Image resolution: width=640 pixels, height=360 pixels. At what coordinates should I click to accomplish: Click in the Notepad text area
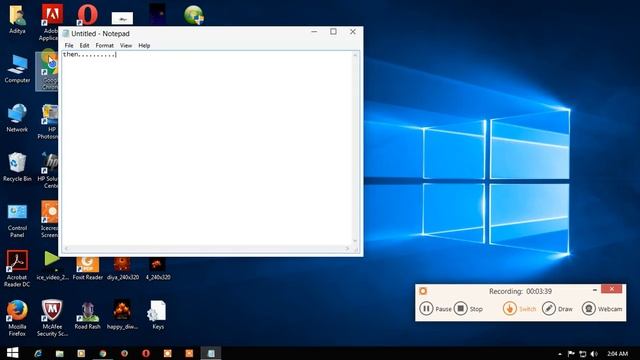[206, 148]
